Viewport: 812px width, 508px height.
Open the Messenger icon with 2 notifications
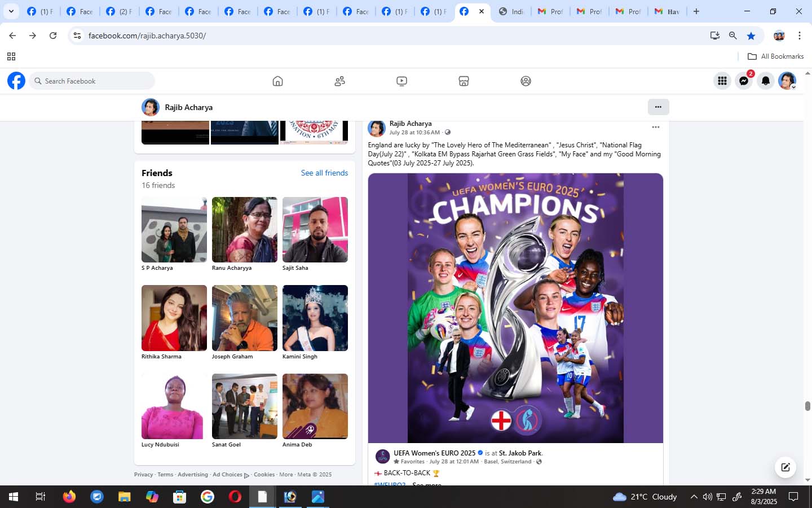pos(744,81)
